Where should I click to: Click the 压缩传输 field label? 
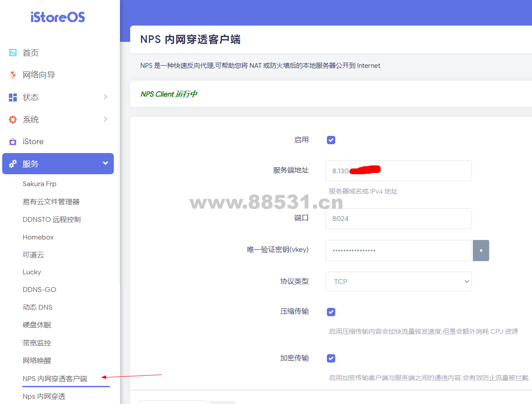295,311
